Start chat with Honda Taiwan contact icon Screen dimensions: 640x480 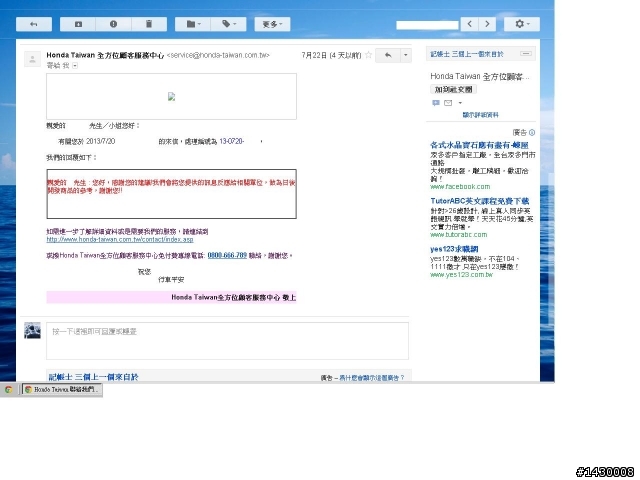(x=436, y=103)
